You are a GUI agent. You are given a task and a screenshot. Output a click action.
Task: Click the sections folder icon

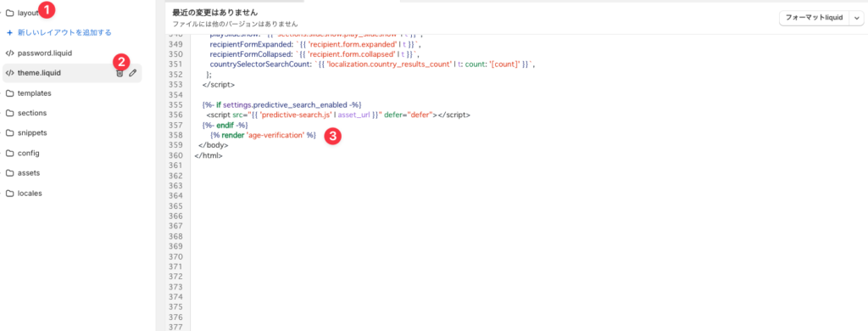click(9, 113)
